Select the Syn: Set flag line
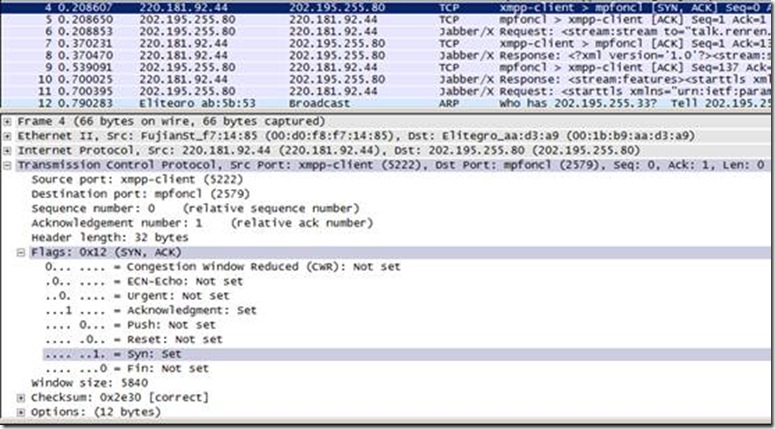The height and width of the screenshot is (429, 775). click(112, 354)
